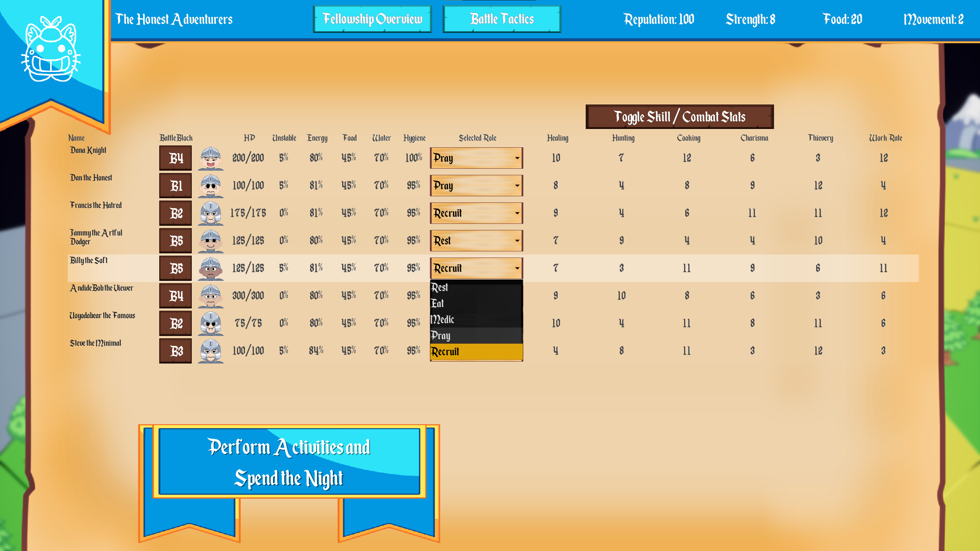Open Dana Knight's Pray role dropdown
Screen dimensions: 980x551
pyautogui.click(x=476, y=158)
